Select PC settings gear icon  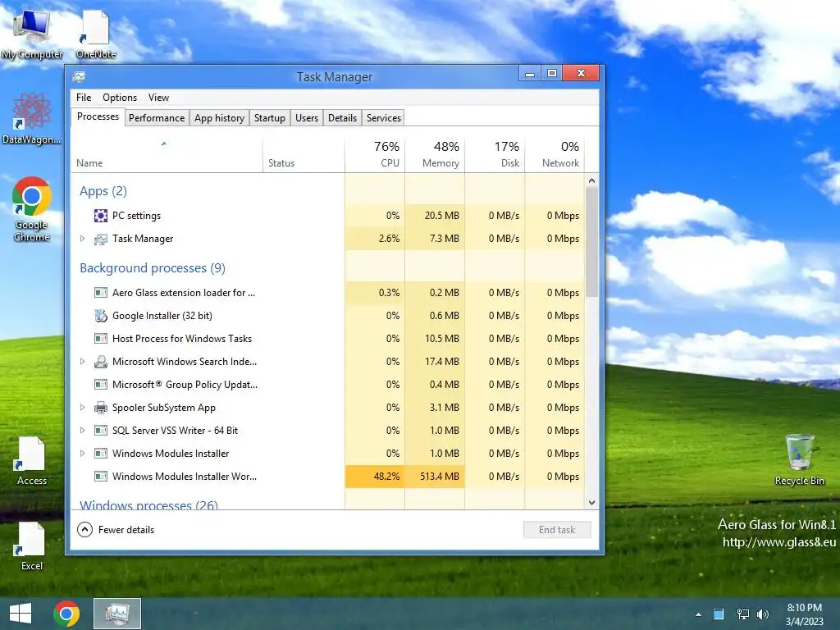click(x=101, y=216)
